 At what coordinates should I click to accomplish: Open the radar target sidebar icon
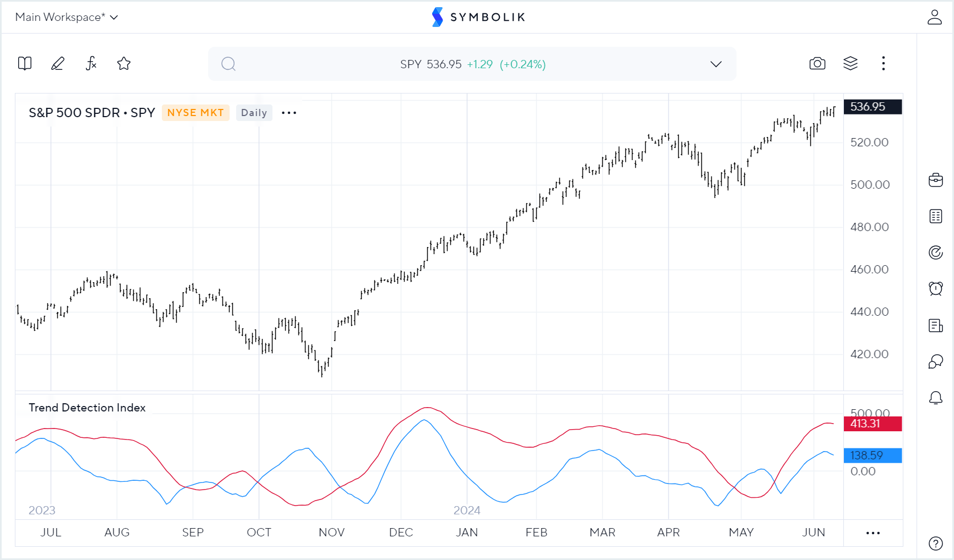tap(936, 252)
